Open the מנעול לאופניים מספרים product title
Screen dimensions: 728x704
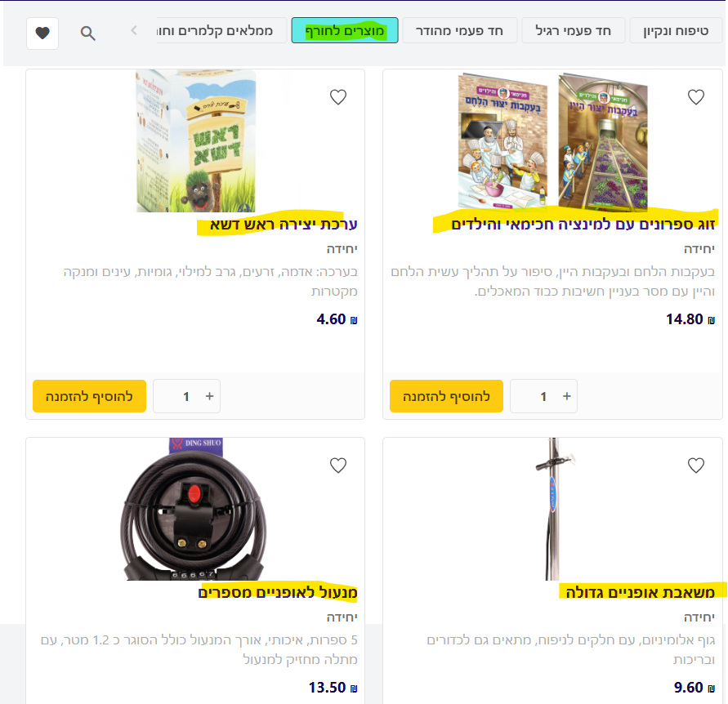[279, 593]
